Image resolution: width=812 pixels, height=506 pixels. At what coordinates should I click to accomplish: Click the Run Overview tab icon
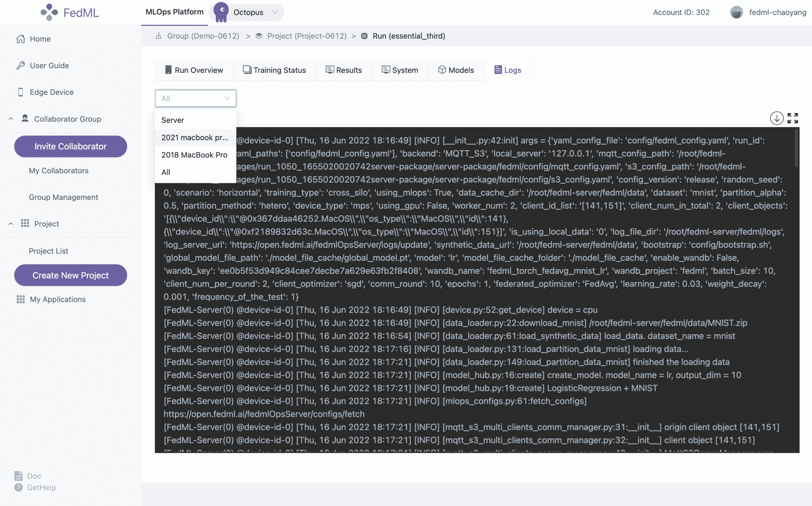[168, 70]
